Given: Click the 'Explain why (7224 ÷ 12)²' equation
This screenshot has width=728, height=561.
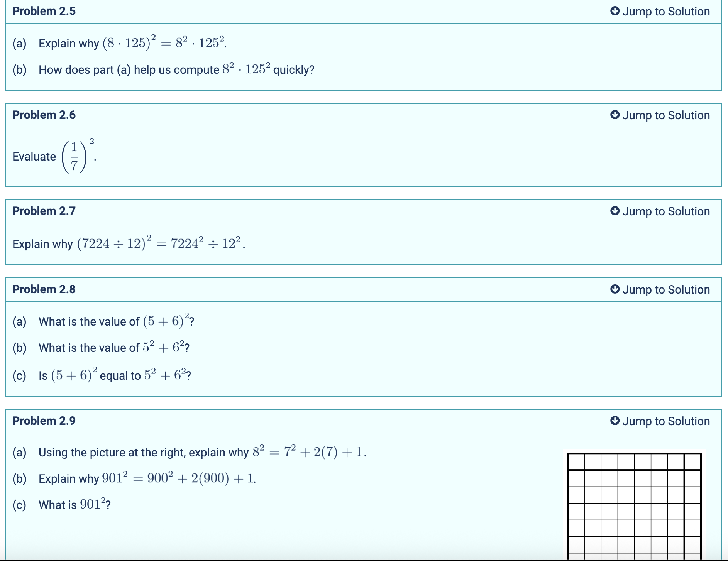Looking at the screenshot, I should 129,243.
